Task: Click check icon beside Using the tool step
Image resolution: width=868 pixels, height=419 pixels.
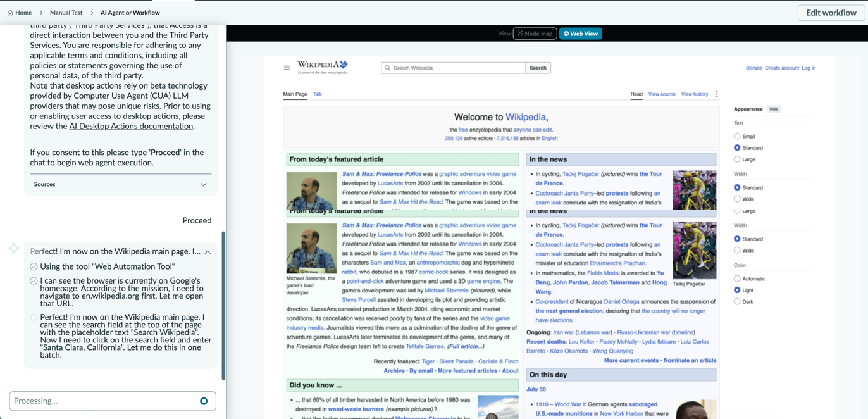Action: (34, 267)
